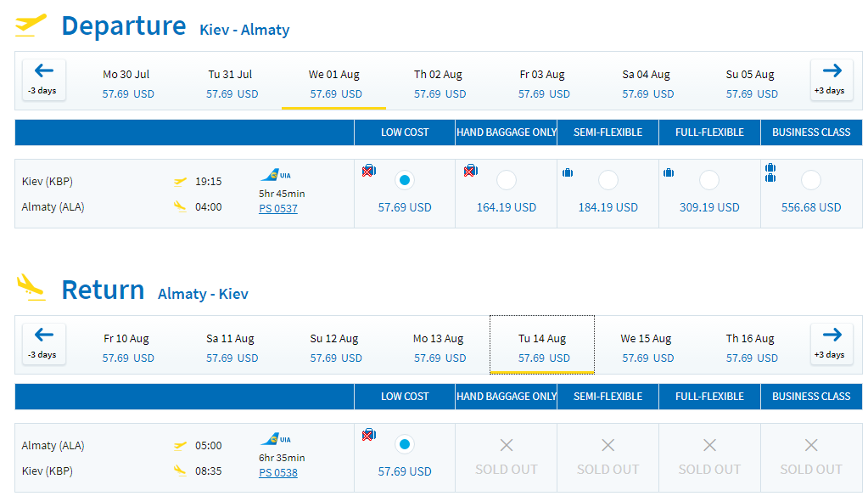Click double suitcase icon under Business Class

point(770,173)
